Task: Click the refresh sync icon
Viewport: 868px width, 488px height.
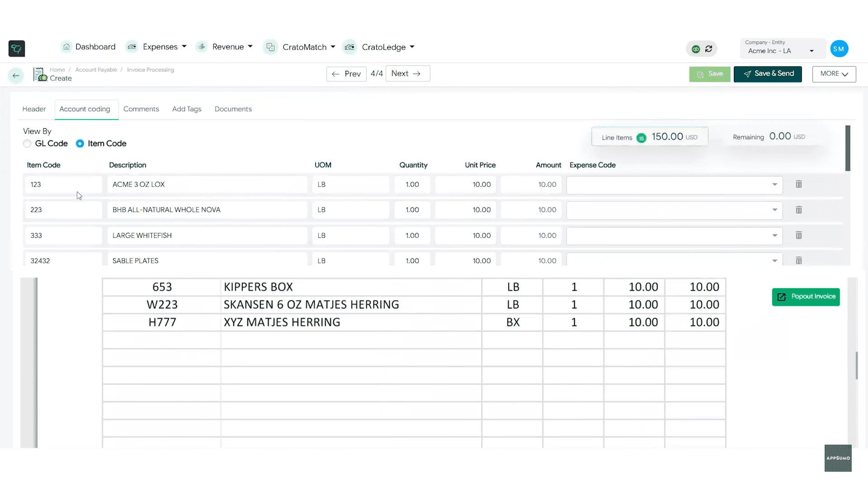Action: point(708,49)
